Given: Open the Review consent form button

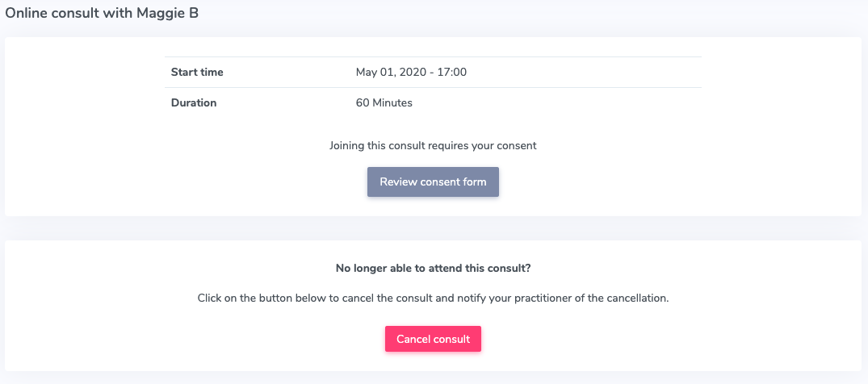Looking at the screenshot, I should click(x=433, y=182).
